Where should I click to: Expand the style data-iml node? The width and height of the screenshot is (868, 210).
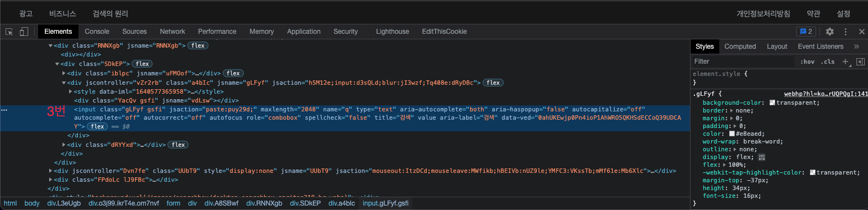(70, 91)
